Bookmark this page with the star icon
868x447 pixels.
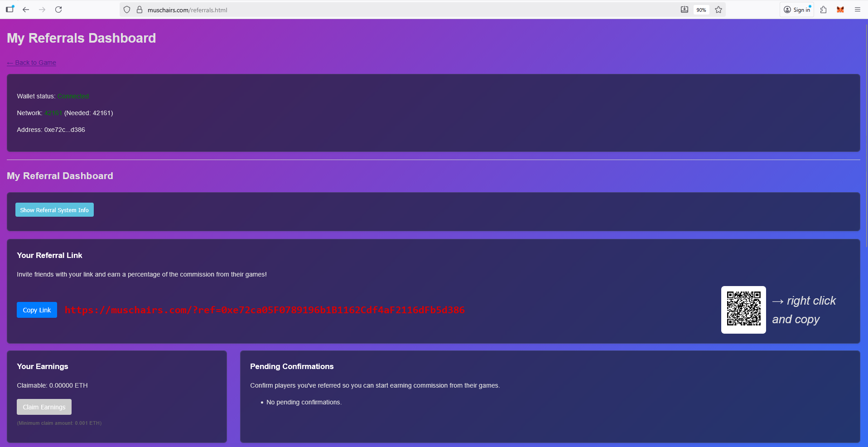719,10
